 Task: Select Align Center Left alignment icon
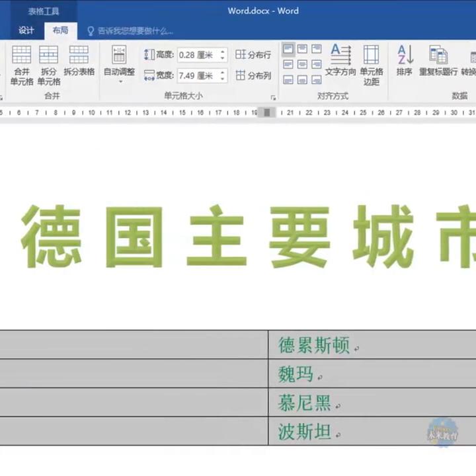(x=288, y=64)
